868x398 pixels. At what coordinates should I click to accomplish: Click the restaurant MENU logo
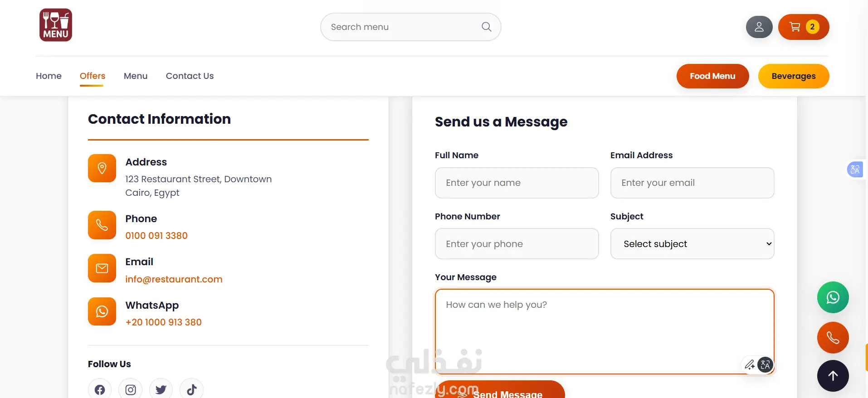(x=56, y=25)
